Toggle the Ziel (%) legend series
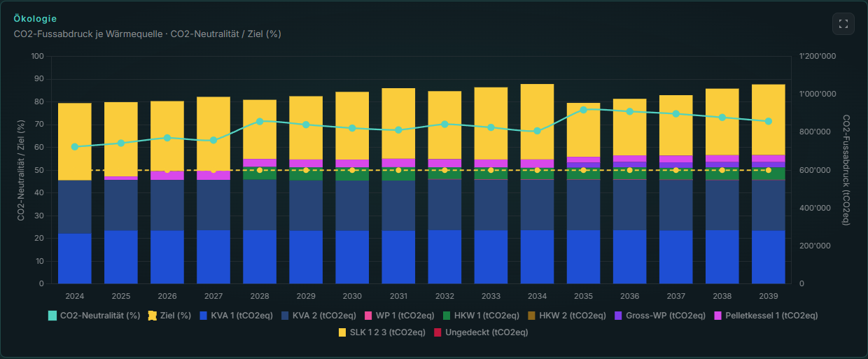868x359 pixels. (169, 316)
